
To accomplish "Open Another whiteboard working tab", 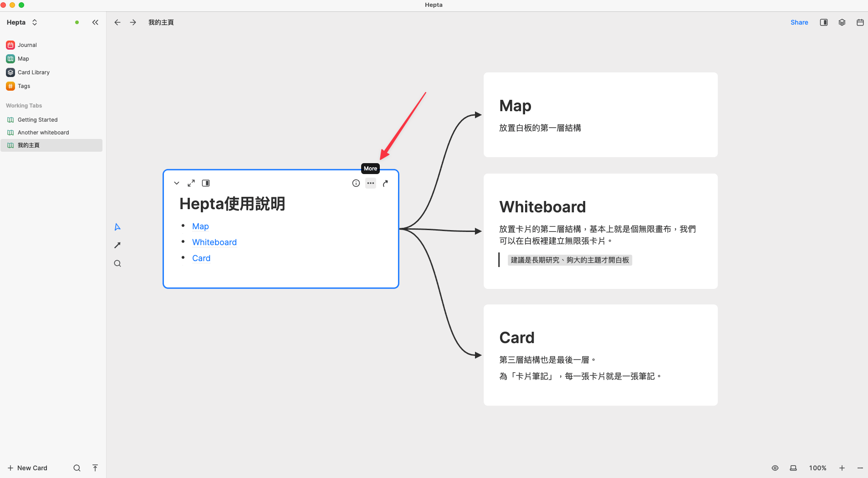I will coord(43,133).
